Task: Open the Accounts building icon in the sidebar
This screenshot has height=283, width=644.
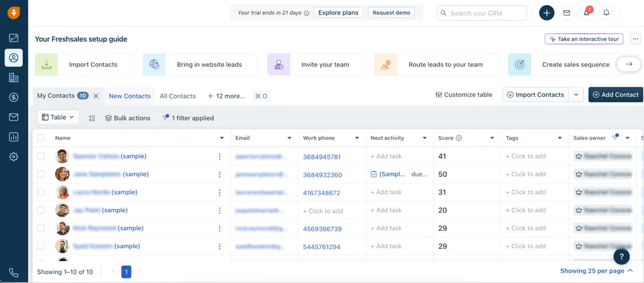Action: 14,78
